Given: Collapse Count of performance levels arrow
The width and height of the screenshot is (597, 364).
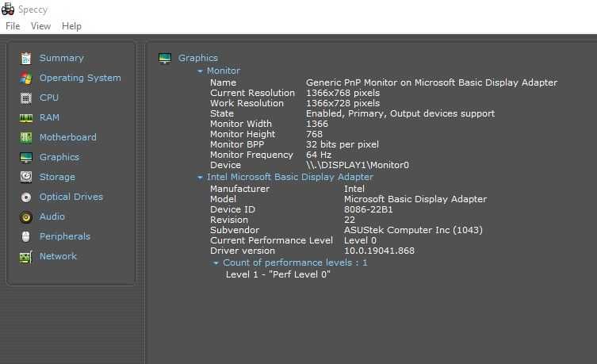Looking at the screenshot, I should (x=216, y=263).
